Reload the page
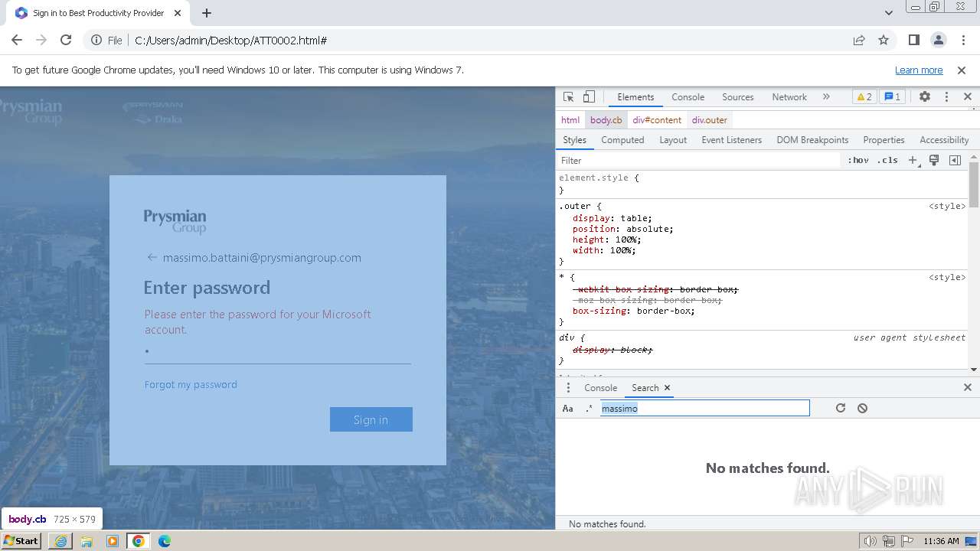Viewport: 980px width, 551px height. 66,40
